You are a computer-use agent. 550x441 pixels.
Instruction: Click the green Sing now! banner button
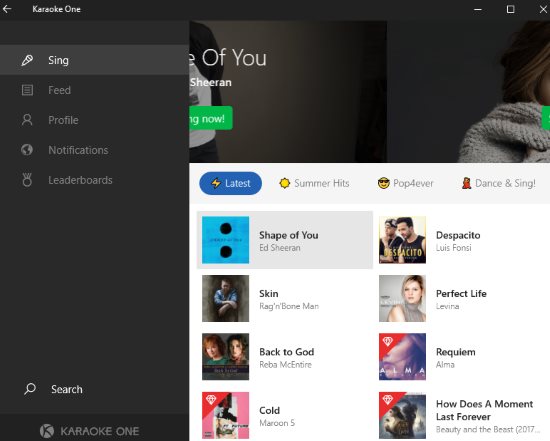tap(211, 118)
